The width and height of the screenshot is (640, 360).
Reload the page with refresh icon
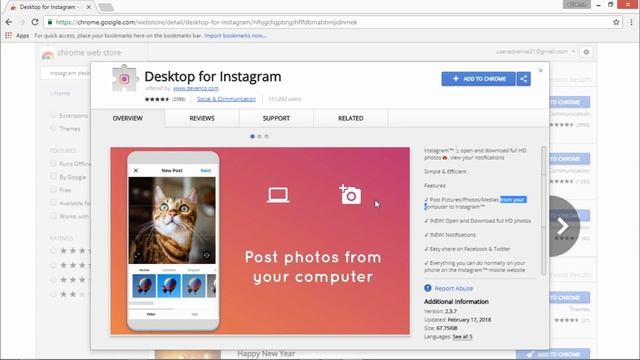tap(35, 22)
